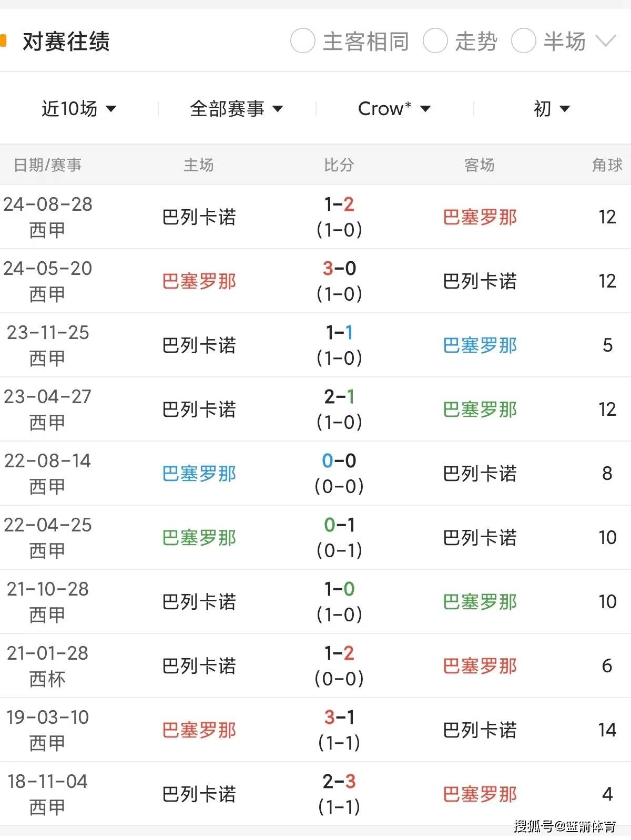Image resolution: width=631 pixels, height=840 pixels.
Task: Collapse the filter row via the chevron
Action: [x=606, y=40]
